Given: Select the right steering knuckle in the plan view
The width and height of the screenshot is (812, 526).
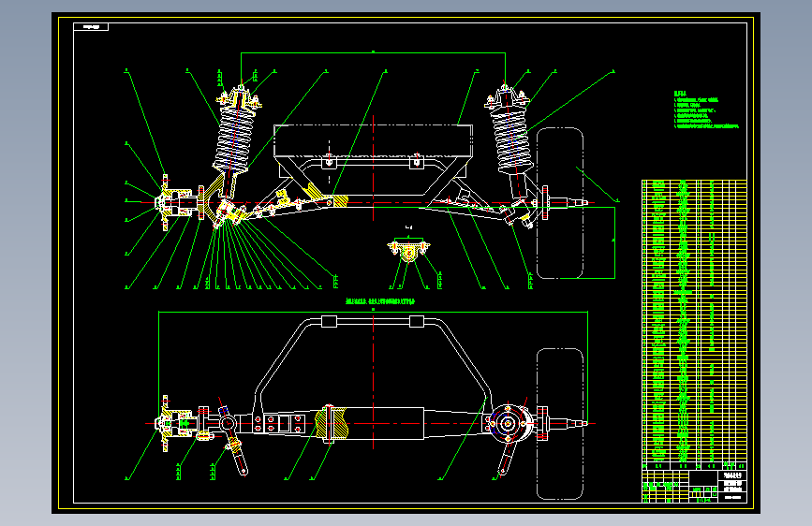Looking at the screenshot, I should point(509,424).
